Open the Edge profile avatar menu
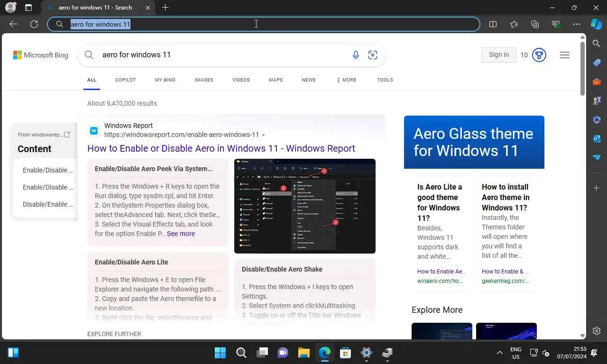Screen dimensions: 607x364 coord(10,8)
